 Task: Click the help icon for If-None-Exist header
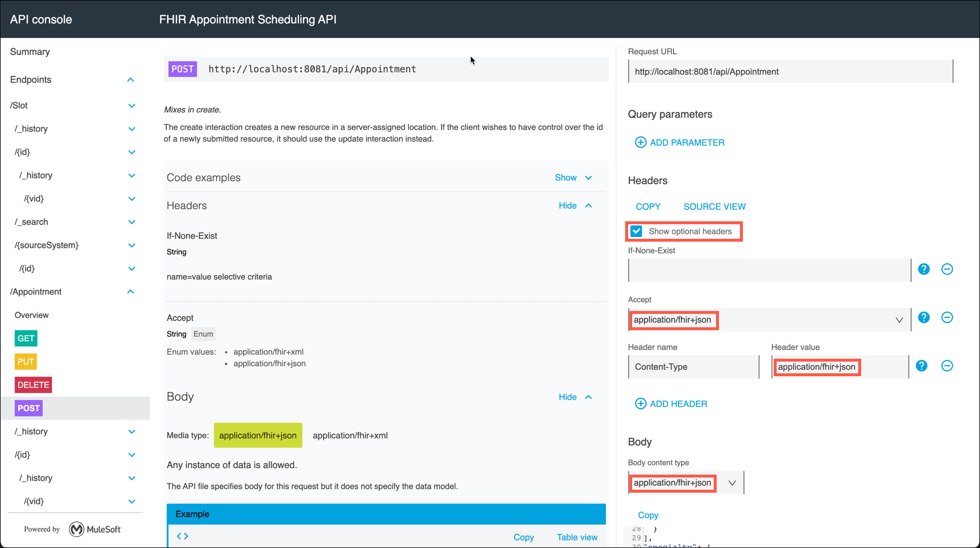(x=924, y=269)
